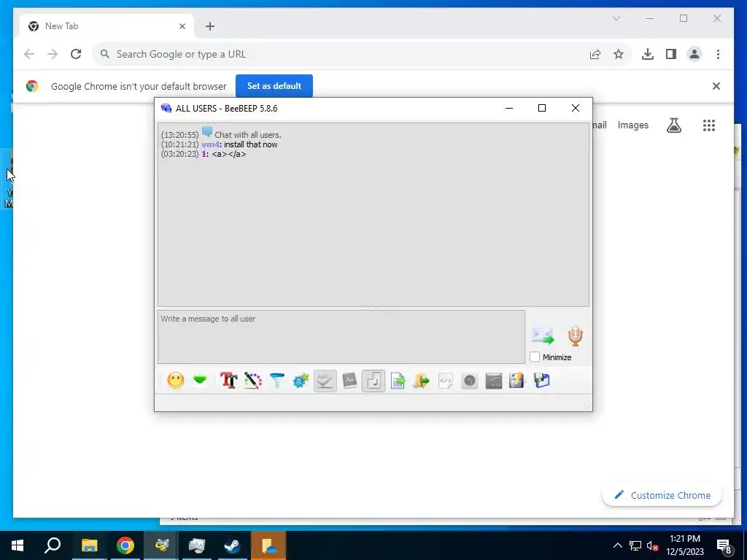
Task: Open Search Labs flask icon
Action: coord(673,125)
